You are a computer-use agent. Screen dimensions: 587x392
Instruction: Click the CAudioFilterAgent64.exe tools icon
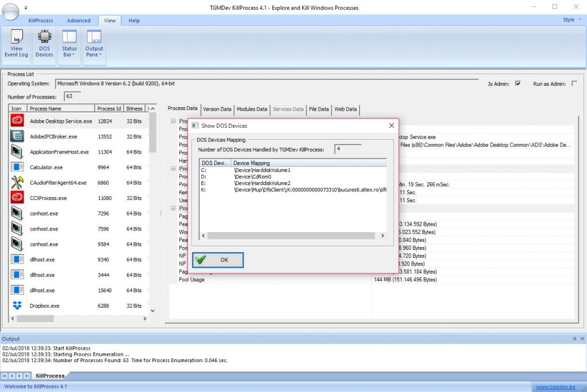17,182
